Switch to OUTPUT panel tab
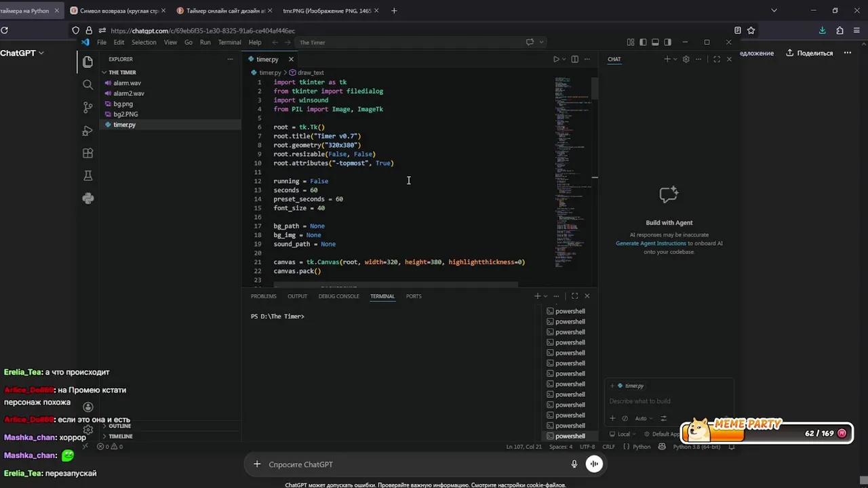 point(297,296)
